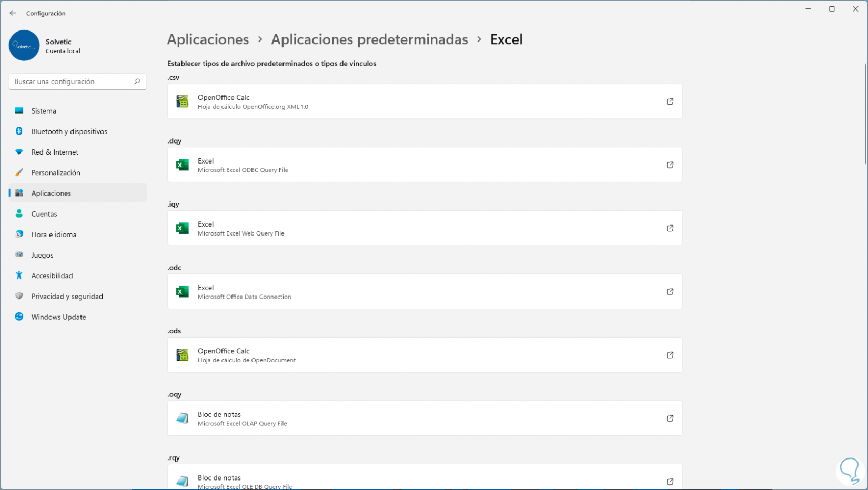Image resolution: width=868 pixels, height=490 pixels.
Task: Go back to Aplicaciones predeterminadas breadcrumb
Action: point(369,39)
